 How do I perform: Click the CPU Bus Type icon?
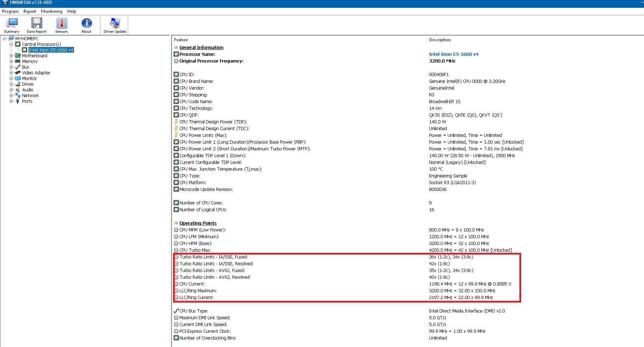point(176,311)
